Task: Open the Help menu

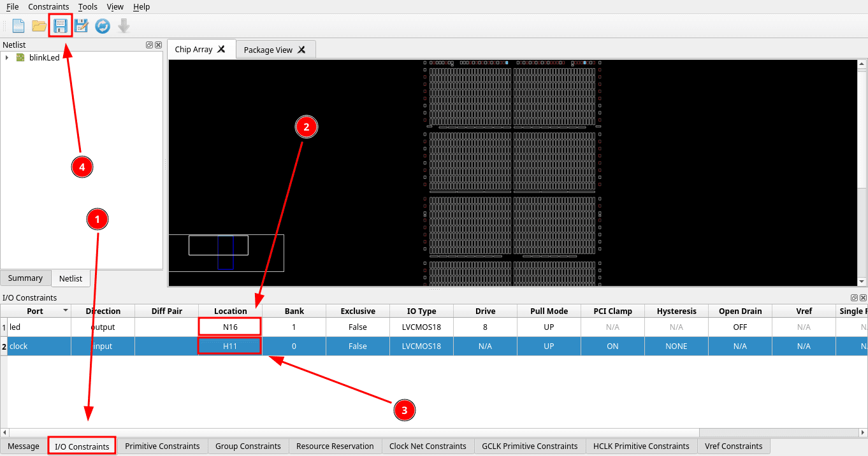Action: 141,6
